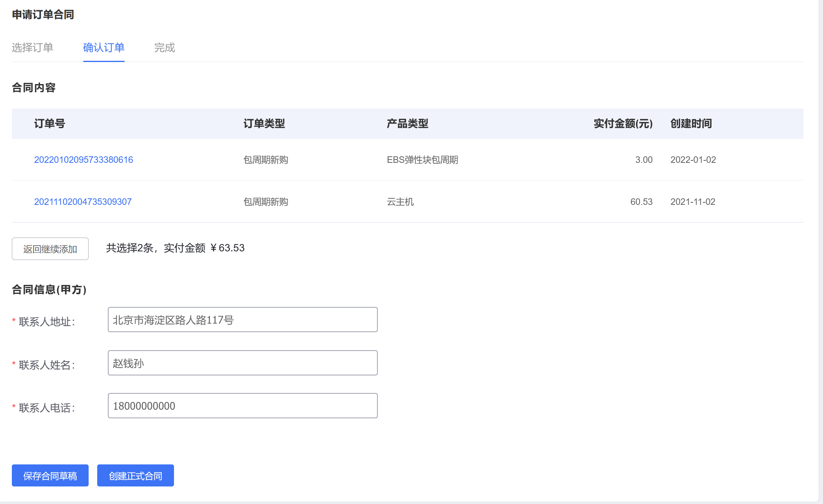Click the 创建时间 column header
Image resolution: width=823 pixels, height=504 pixels.
point(691,124)
